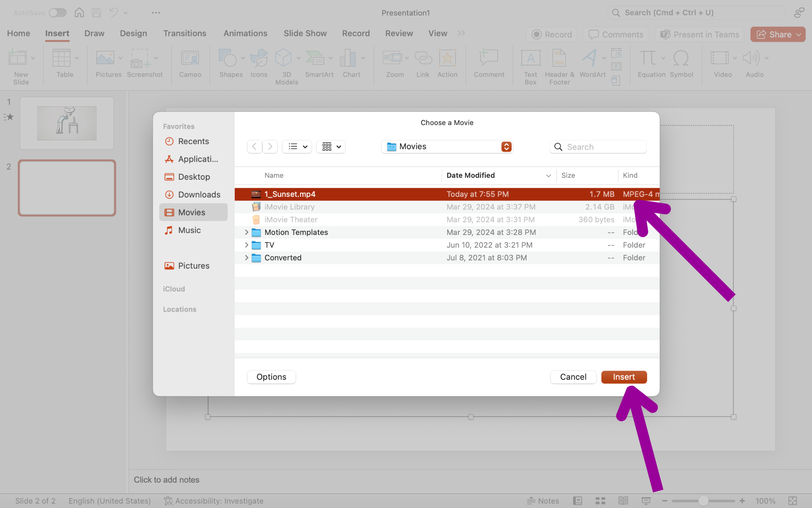
Task: Click the Text Box icon
Action: (530, 58)
